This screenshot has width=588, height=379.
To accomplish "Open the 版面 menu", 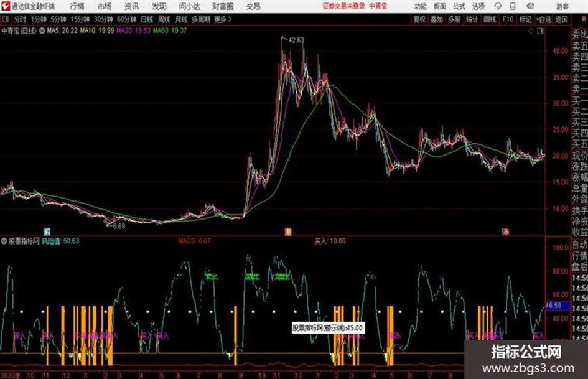I will tap(439, 6).
